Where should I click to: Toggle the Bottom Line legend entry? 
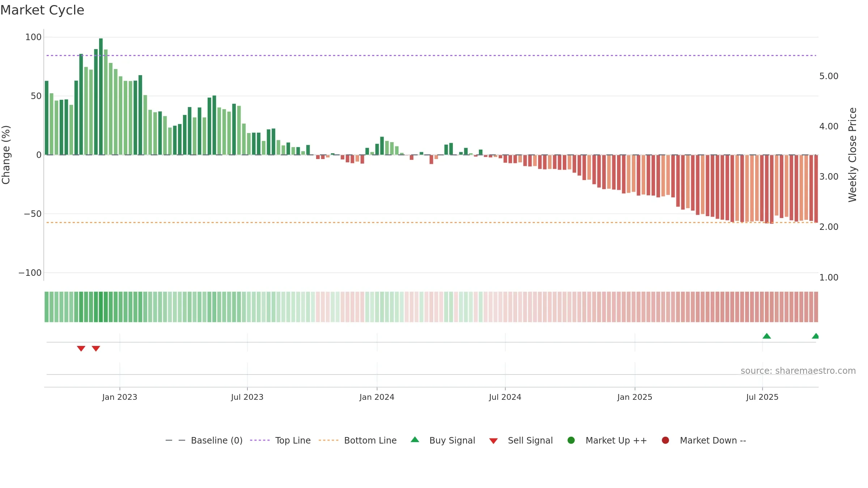[x=358, y=440]
